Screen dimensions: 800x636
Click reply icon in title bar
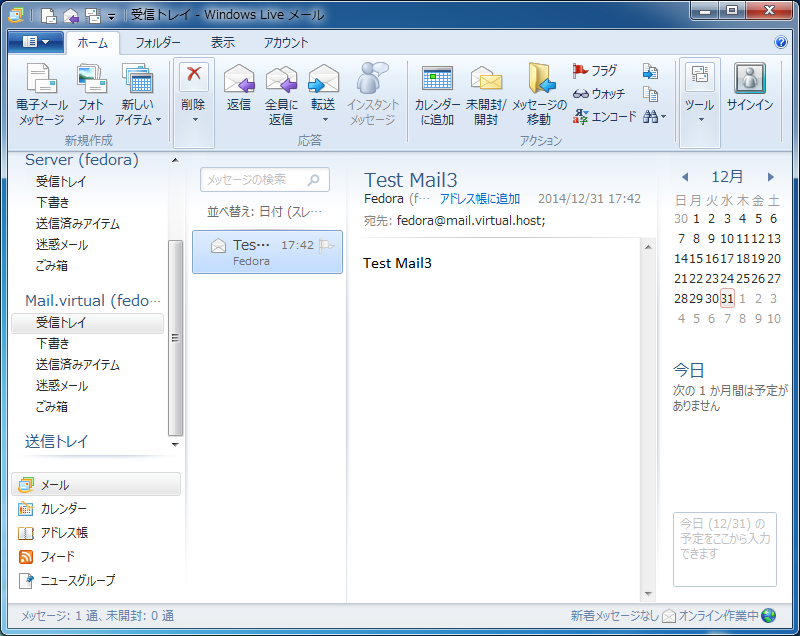point(71,16)
